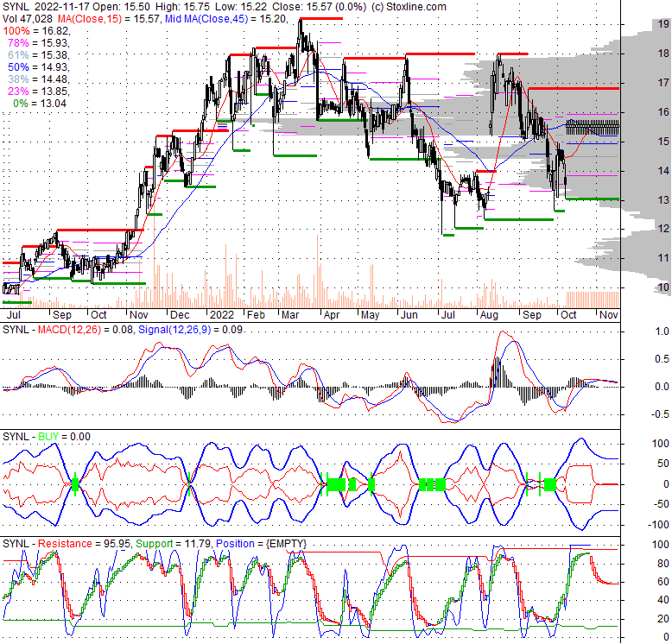
Task: Select the 0% = 13.04 level label
Action: pyautogui.click(x=40, y=104)
